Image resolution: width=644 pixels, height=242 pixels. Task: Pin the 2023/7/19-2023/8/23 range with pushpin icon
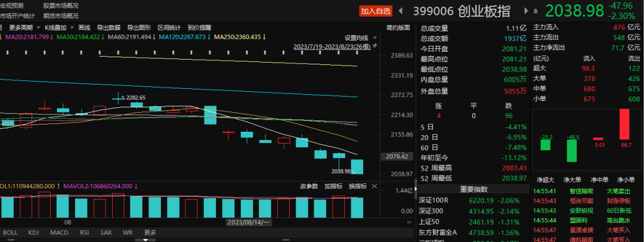(x=374, y=46)
